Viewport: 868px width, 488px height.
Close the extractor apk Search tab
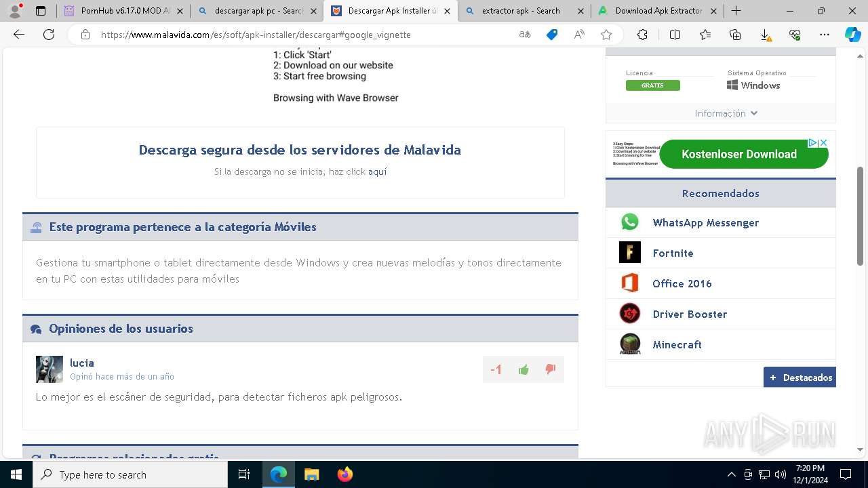[x=580, y=11]
